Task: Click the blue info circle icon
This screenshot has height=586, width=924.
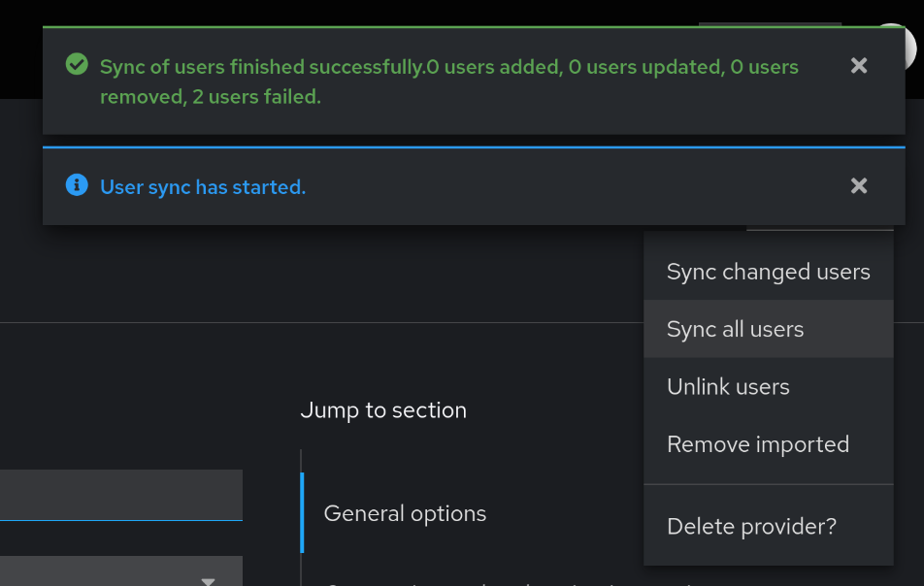Action: coord(77,185)
